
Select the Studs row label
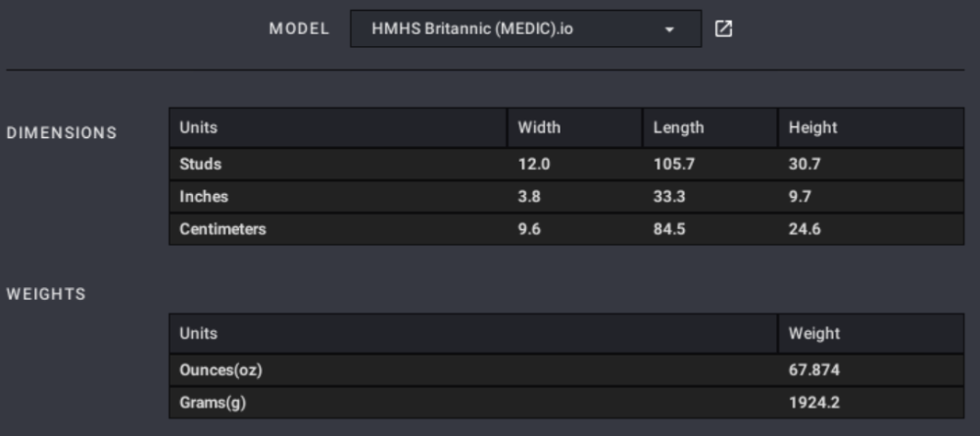tap(201, 165)
